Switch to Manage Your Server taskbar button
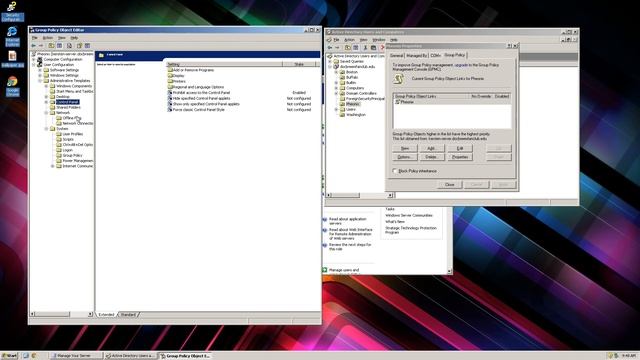640x360 pixels. (76, 356)
